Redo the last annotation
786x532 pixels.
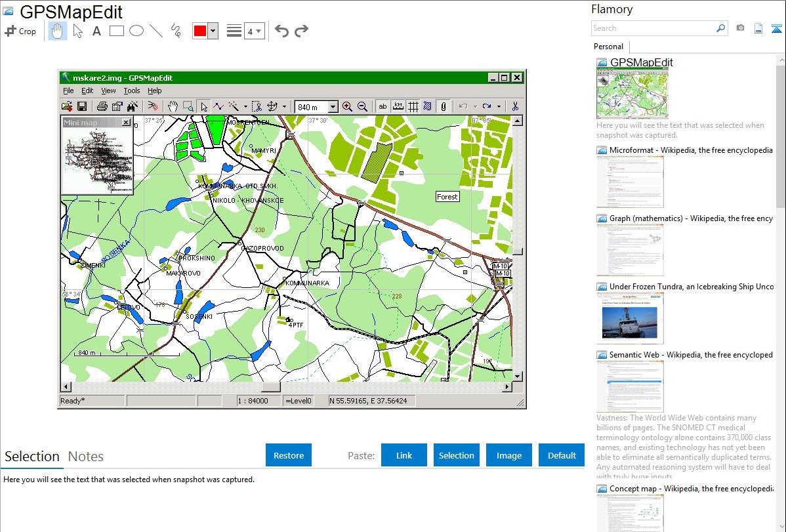point(301,31)
